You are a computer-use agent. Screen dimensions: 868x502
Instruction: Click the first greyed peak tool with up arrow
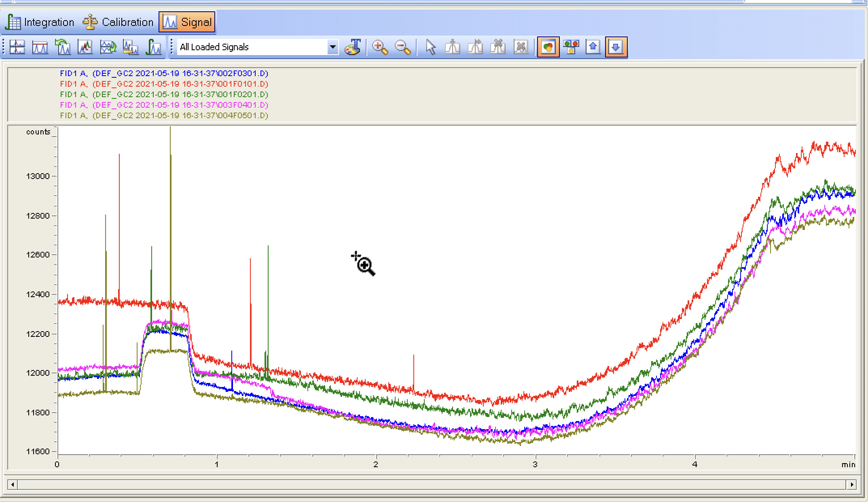coord(453,47)
